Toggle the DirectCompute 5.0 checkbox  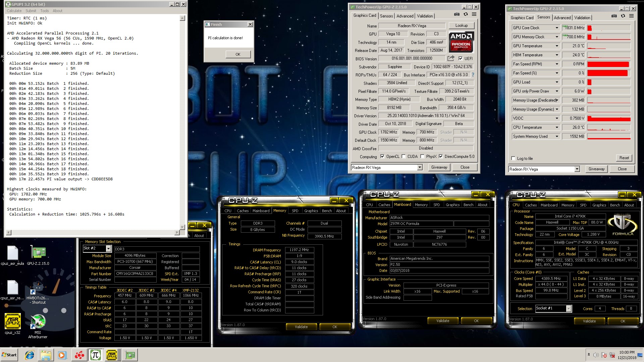coord(441,157)
